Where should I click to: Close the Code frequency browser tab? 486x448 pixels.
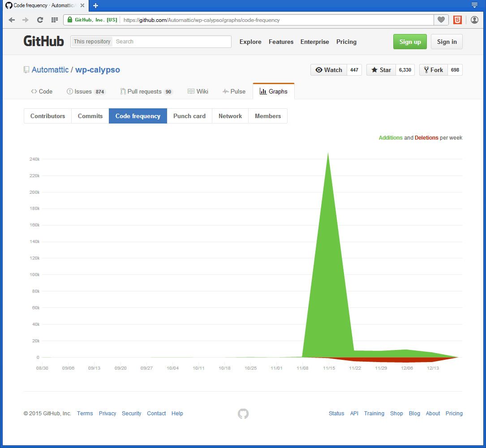(82, 5)
